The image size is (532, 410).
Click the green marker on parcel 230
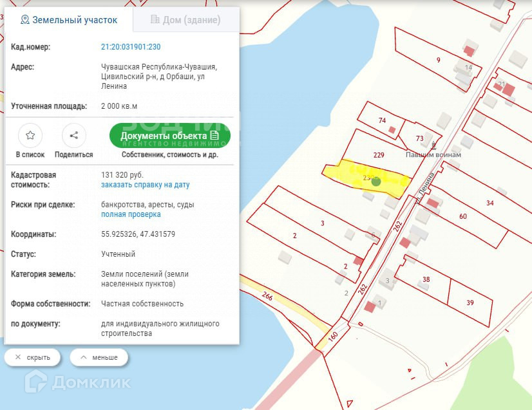point(376,182)
